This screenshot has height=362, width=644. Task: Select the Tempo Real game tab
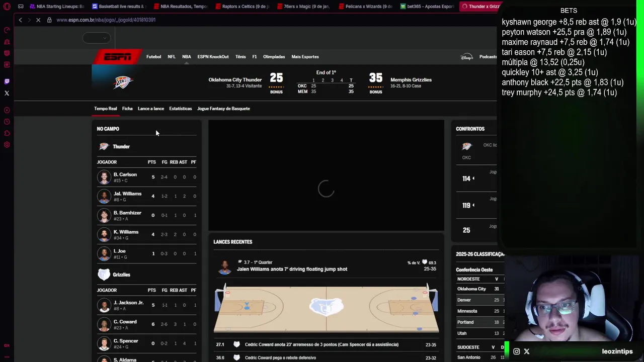(105, 109)
